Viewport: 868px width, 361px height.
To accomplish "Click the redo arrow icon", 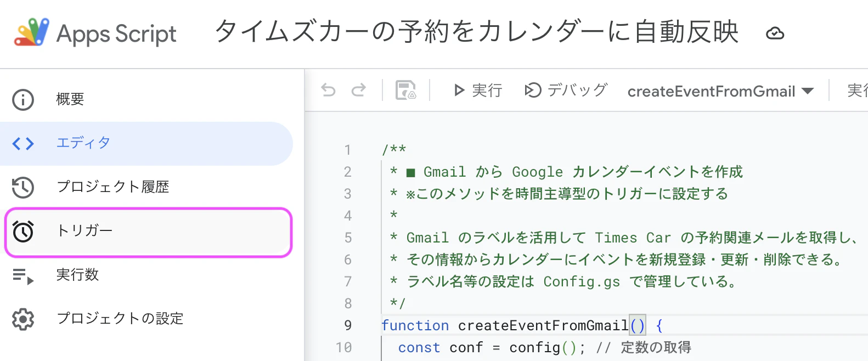I will click(359, 90).
